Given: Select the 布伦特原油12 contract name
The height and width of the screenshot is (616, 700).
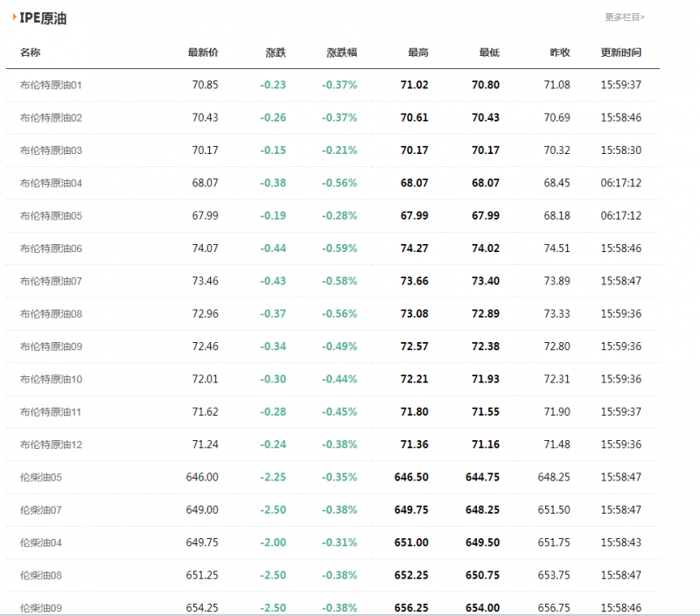Looking at the screenshot, I should pyautogui.click(x=51, y=444).
